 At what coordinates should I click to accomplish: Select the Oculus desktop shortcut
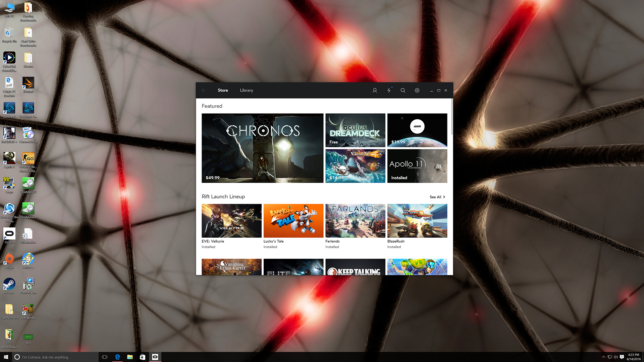pyautogui.click(x=9, y=236)
